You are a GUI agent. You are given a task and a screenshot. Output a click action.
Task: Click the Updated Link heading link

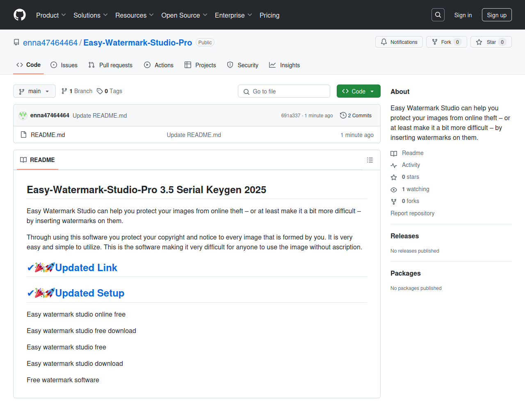point(86,268)
